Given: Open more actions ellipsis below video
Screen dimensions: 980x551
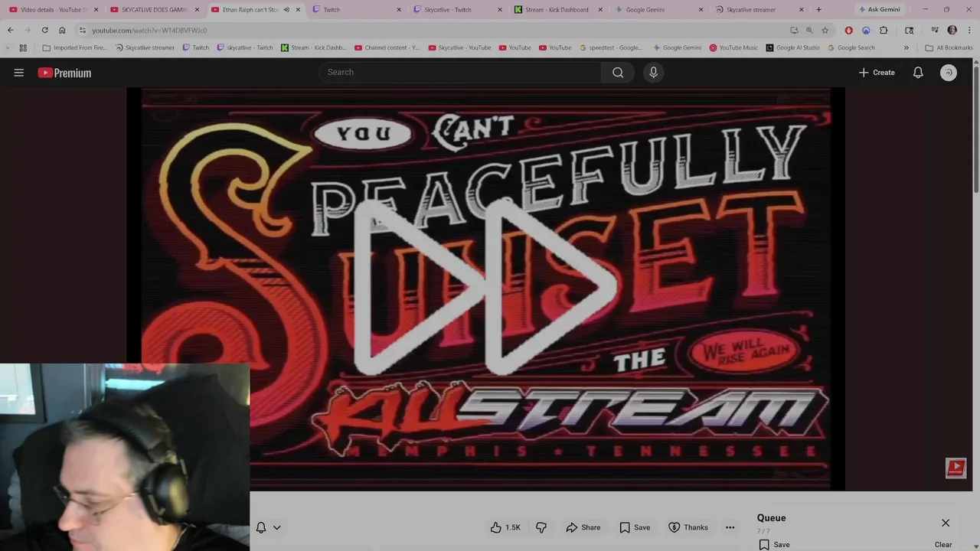Looking at the screenshot, I should (730, 527).
